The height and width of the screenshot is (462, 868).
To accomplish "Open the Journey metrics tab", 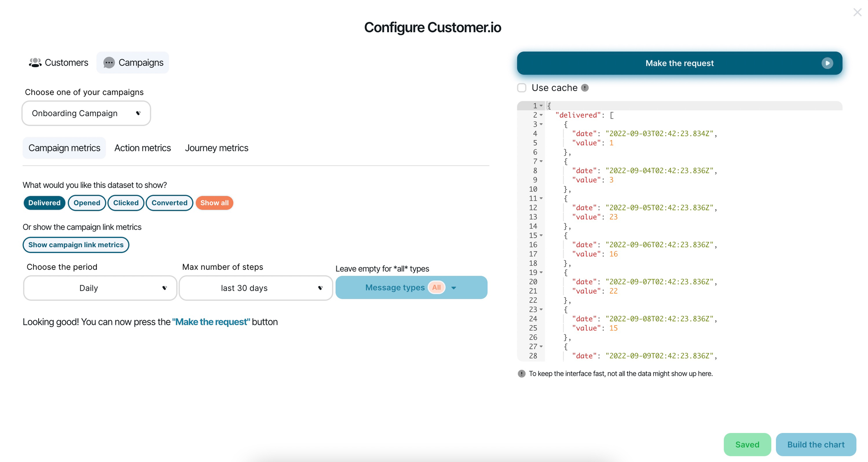I will point(216,148).
